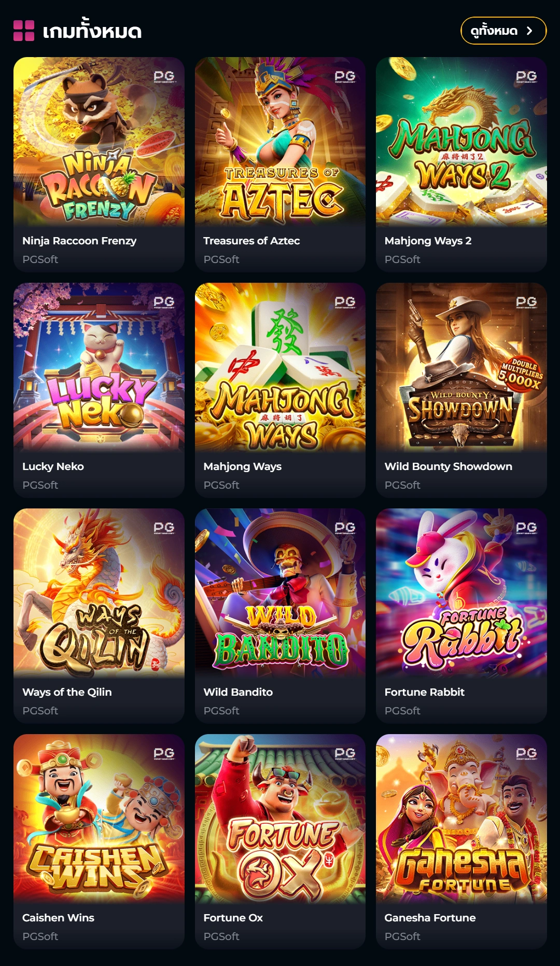Click PGSoft label under Caishen Wins
560x966 pixels.
pyautogui.click(x=40, y=936)
